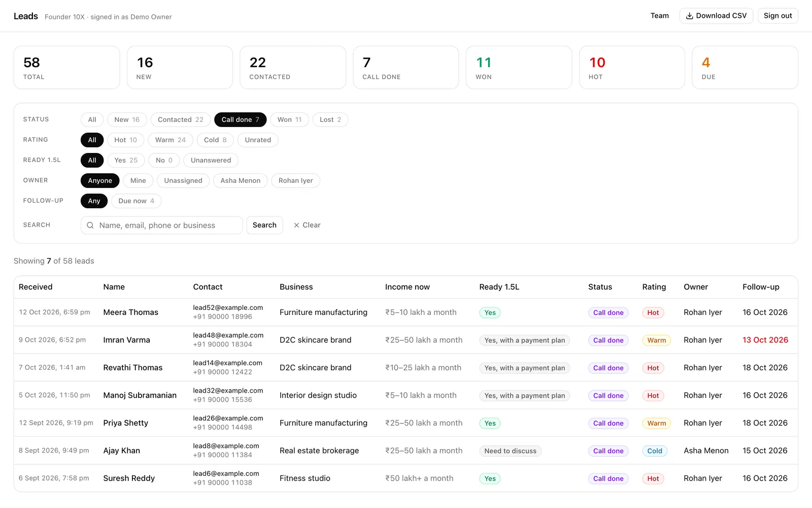Open the 4 Due stat card
Screen dimensions: 812x508
click(745, 68)
